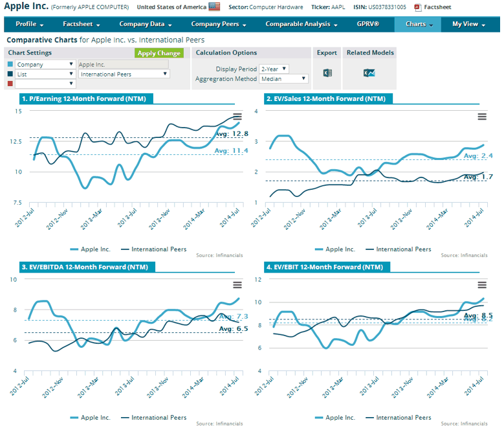Open the Profile menu
This screenshot has width=504, height=432.
[x=30, y=24]
